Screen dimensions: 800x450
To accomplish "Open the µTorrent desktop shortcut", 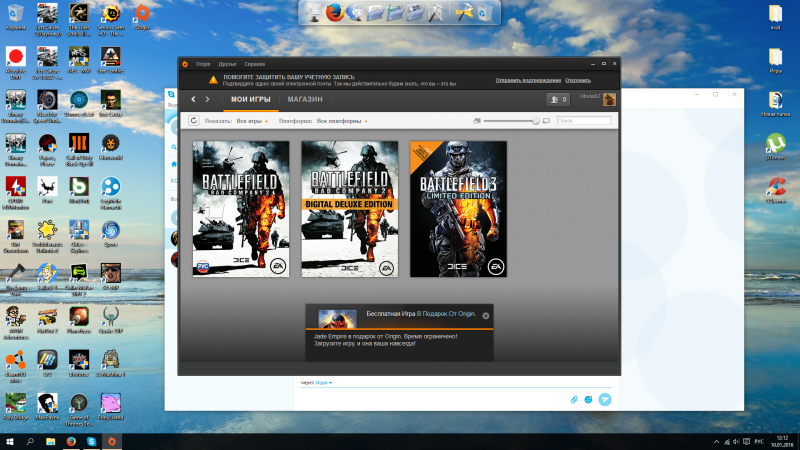I will tap(776, 147).
